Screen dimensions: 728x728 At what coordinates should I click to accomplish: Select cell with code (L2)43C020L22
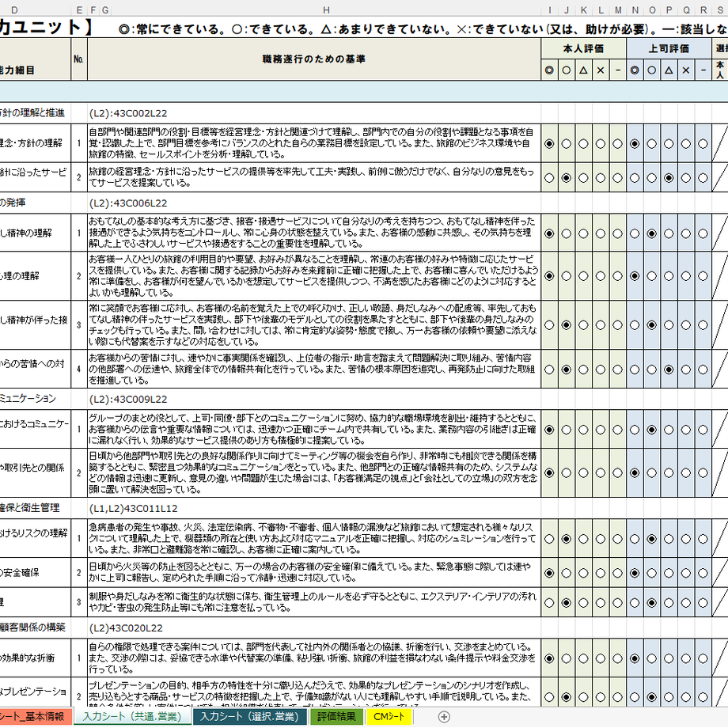[314, 628]
